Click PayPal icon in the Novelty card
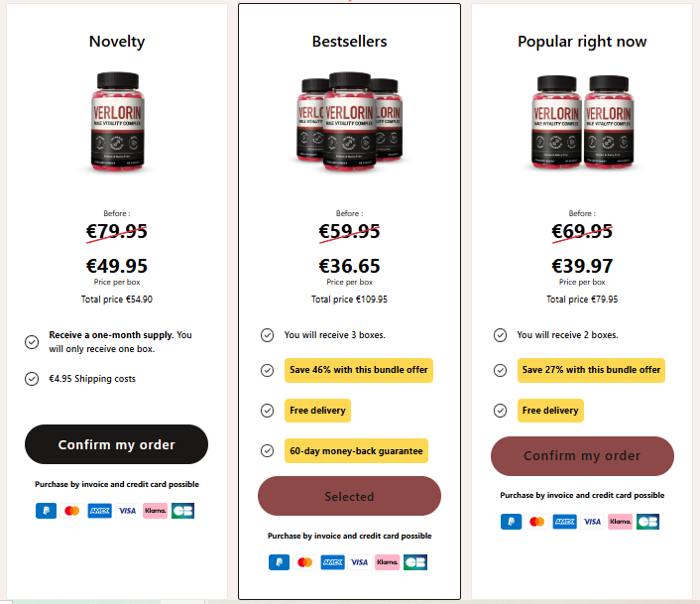Viewport: 700px width, 604px height. point(46,511)
